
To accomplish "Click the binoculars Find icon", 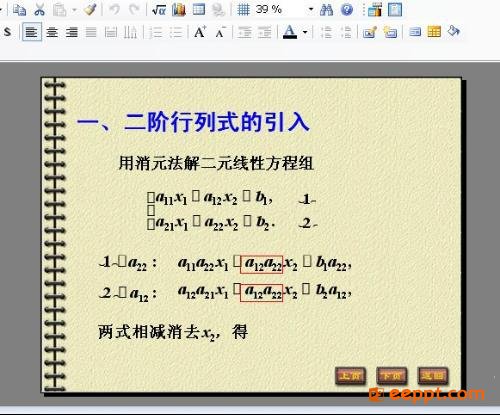I will pos(326,10).
